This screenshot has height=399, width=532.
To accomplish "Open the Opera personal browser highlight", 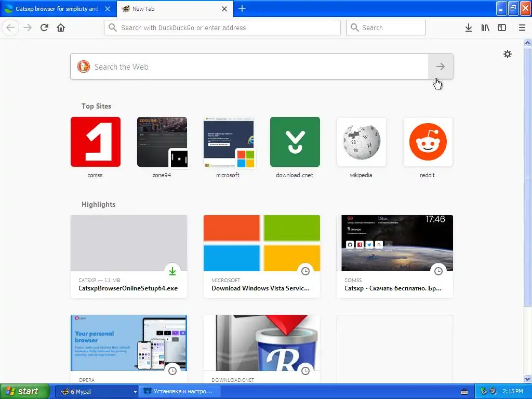I will tap(129, 349).
